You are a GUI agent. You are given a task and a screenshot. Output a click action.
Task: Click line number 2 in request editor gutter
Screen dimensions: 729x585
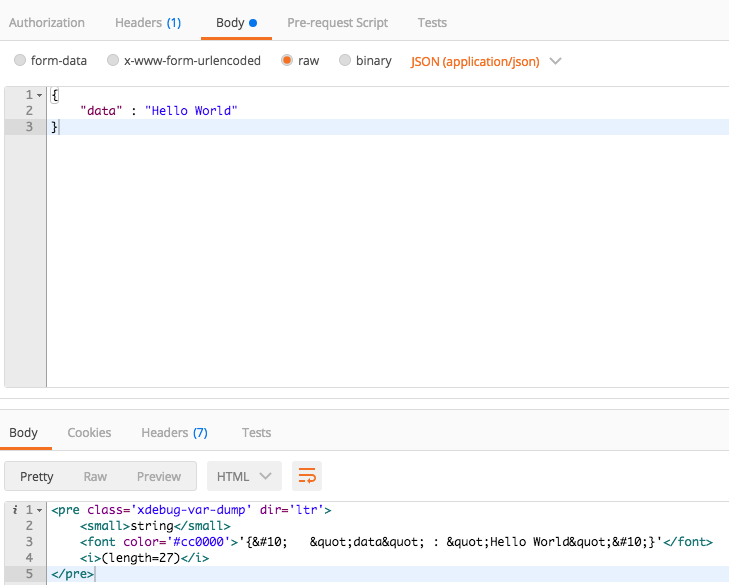click(x=29, y=111)
